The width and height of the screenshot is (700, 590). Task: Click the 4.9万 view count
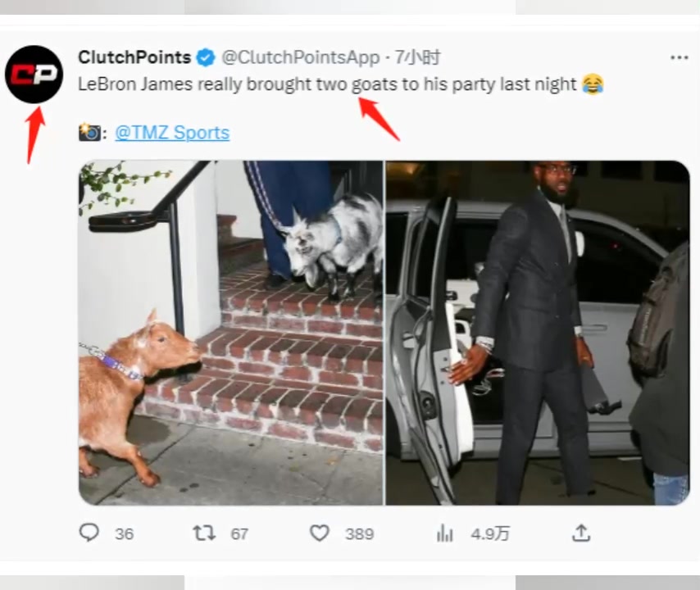[x=490, y=534]
